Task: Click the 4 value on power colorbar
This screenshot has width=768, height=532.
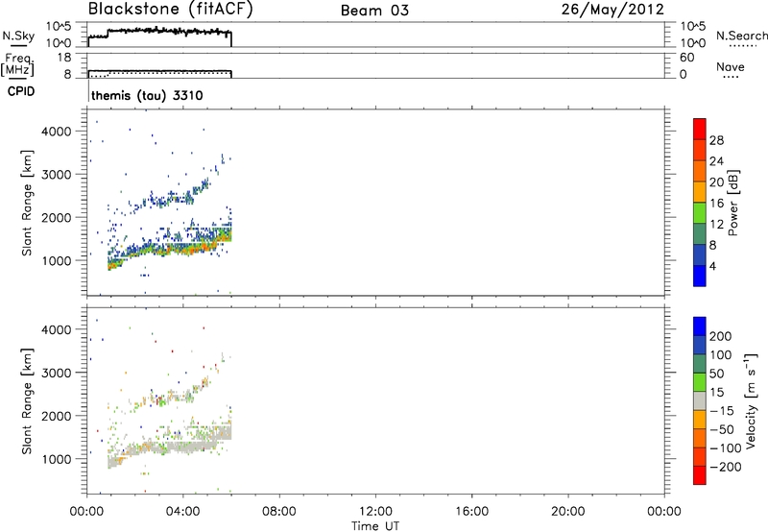Action: pos(713,266)
